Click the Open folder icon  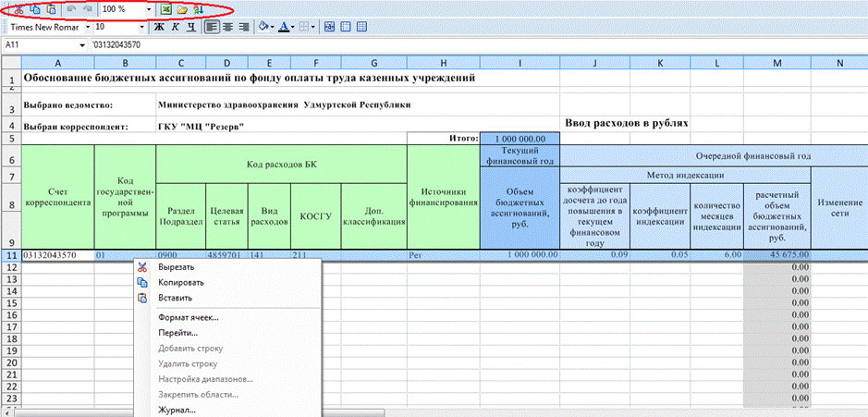(182, 8)
